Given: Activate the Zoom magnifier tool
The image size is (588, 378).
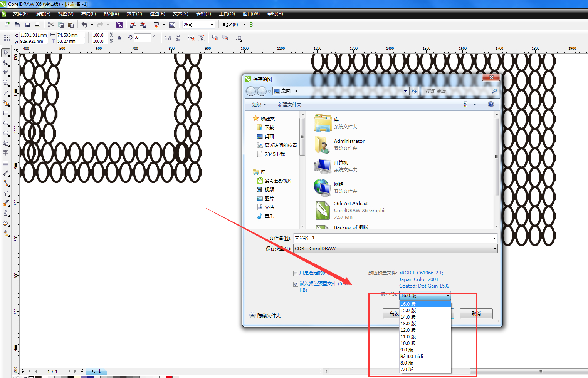Looking at the screenshot, I should [6, 83].
